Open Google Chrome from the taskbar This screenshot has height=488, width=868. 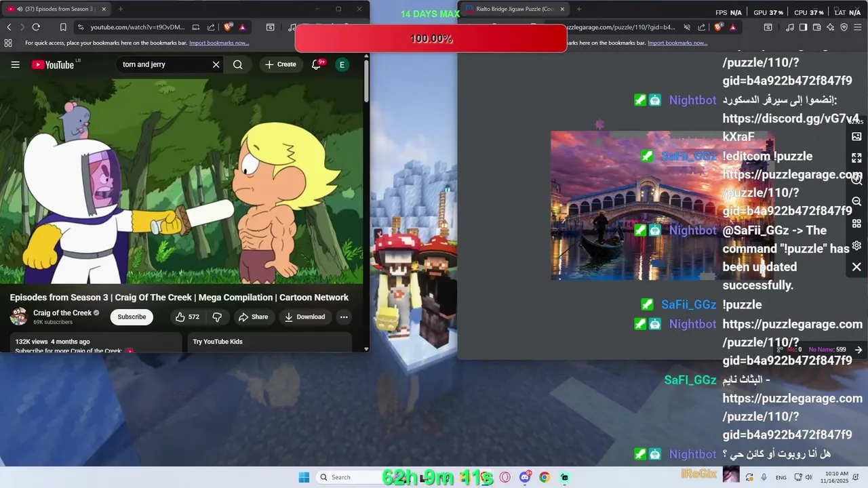pos(545,477)
